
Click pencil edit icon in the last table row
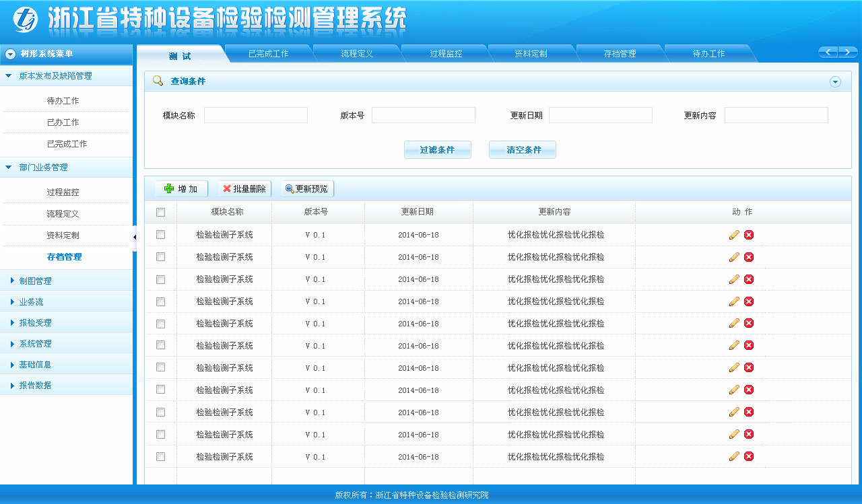point(734,456)
